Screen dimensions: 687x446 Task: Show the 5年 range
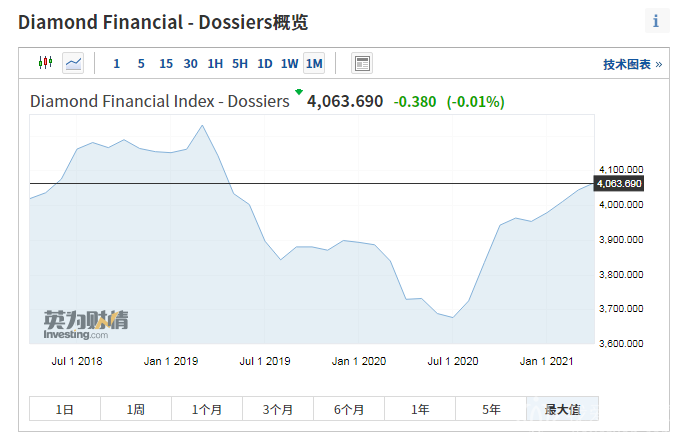491,409
